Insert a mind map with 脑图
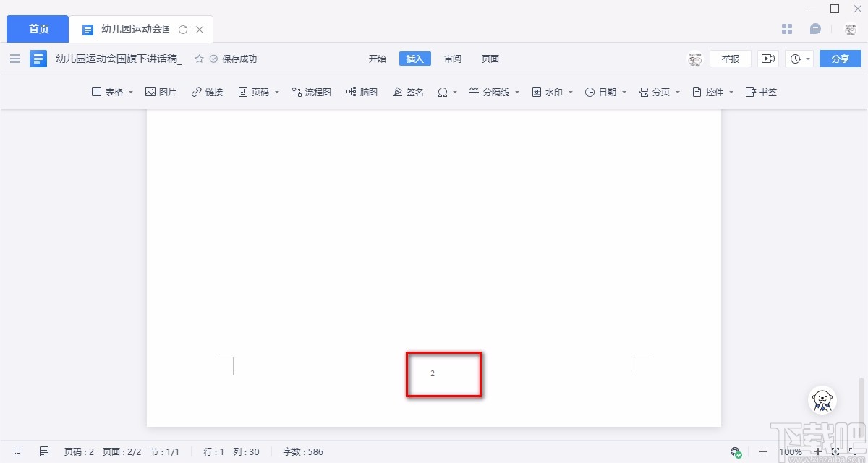The height and width of the screenshot is (463, 868). 362,92
